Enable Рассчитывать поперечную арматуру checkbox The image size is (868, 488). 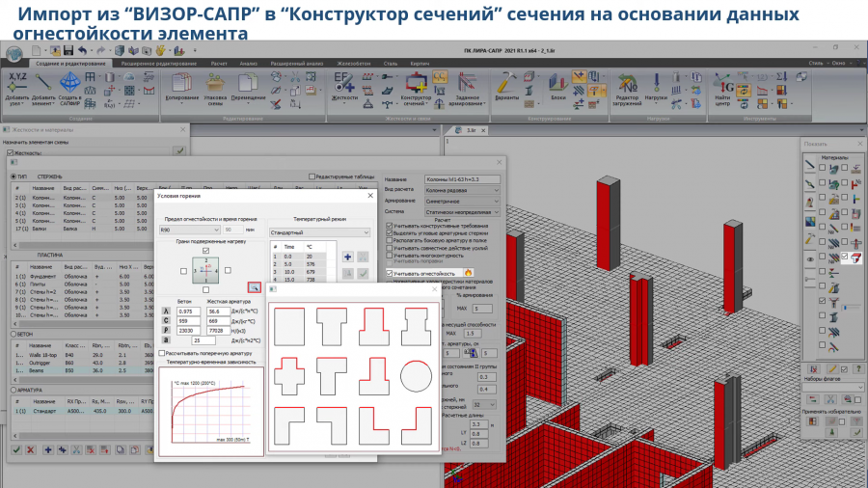pyautogui.click(x=160, y=353)
